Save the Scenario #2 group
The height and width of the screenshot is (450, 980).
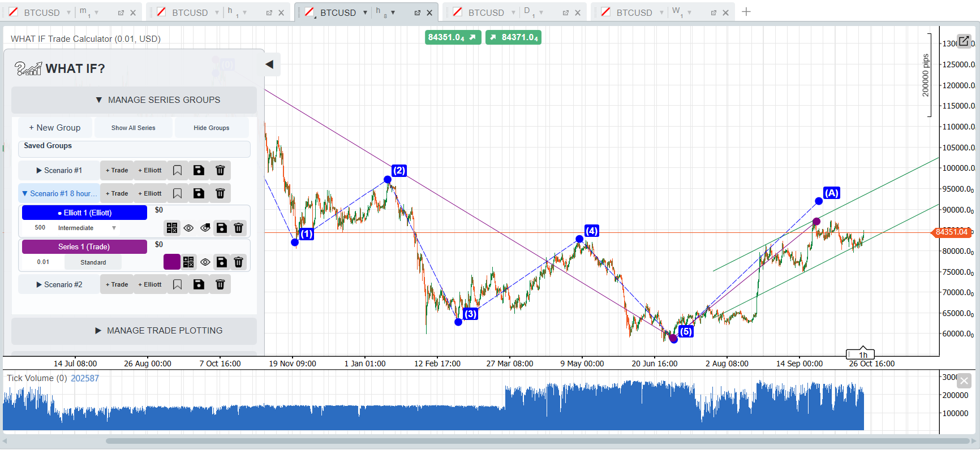pyautogui.click(x=199, y=284)
